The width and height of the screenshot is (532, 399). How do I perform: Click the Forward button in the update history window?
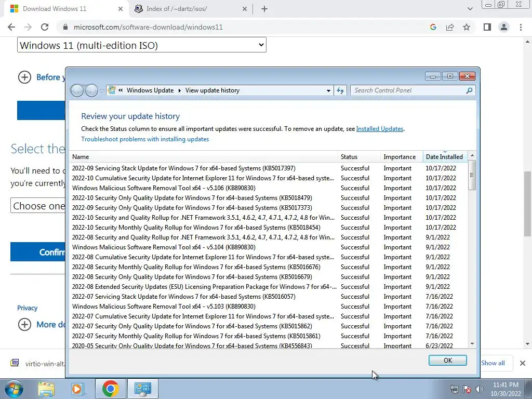click(91, 90)
